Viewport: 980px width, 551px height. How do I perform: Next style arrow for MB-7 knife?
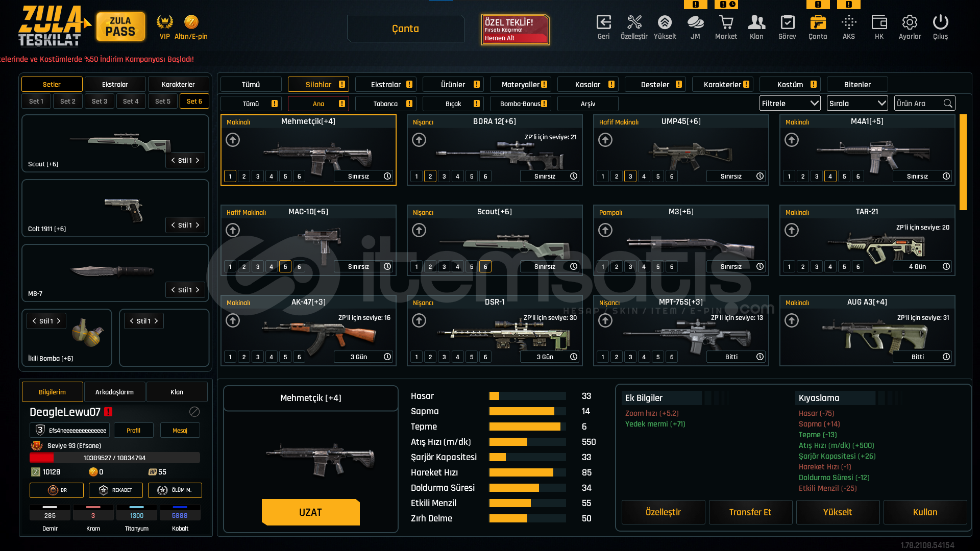[x=198, y=290]
